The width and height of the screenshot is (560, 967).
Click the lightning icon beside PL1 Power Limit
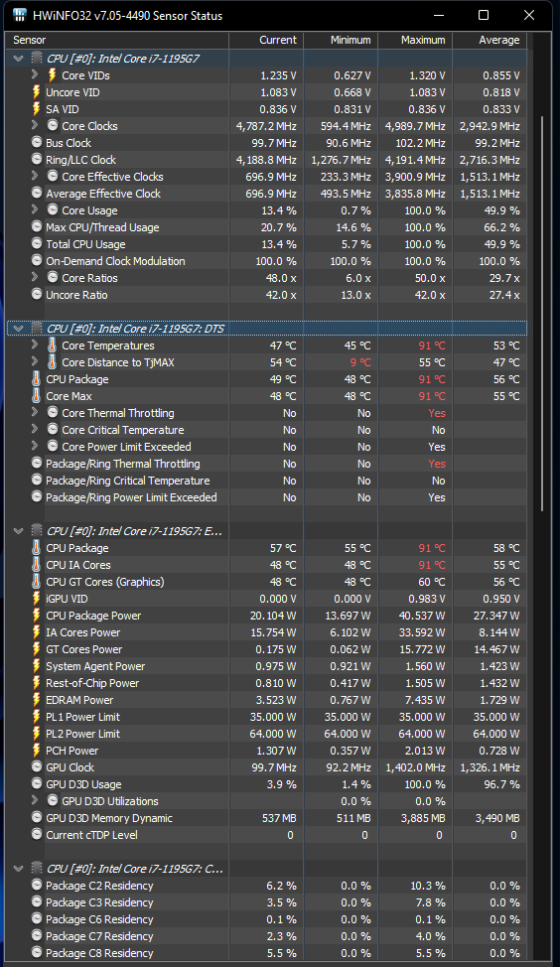coord(37,717)
